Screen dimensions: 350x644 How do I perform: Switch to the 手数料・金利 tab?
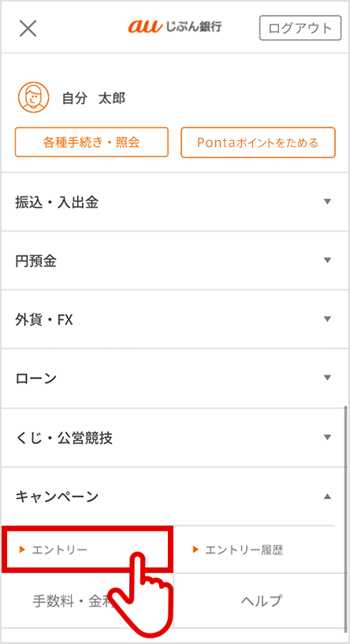[87, 601]
